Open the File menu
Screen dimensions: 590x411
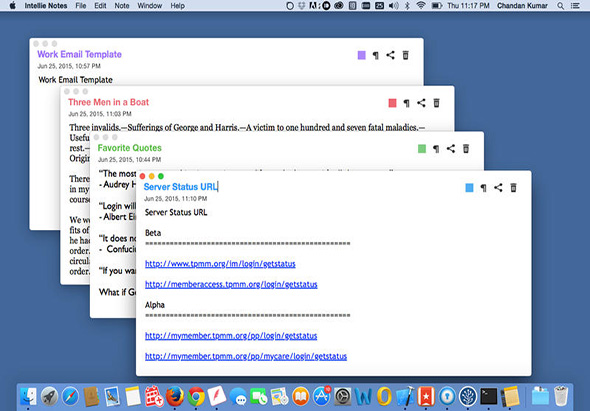(81, 6)
